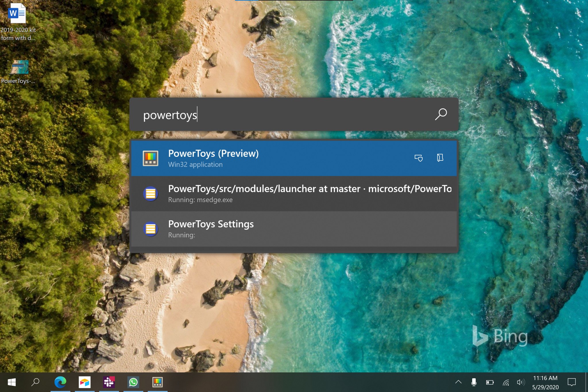Image resolution: width=588 pixels, height=392 pixels.
Task: Expand hidden system tray icons chevron
Action: point(458,382)
